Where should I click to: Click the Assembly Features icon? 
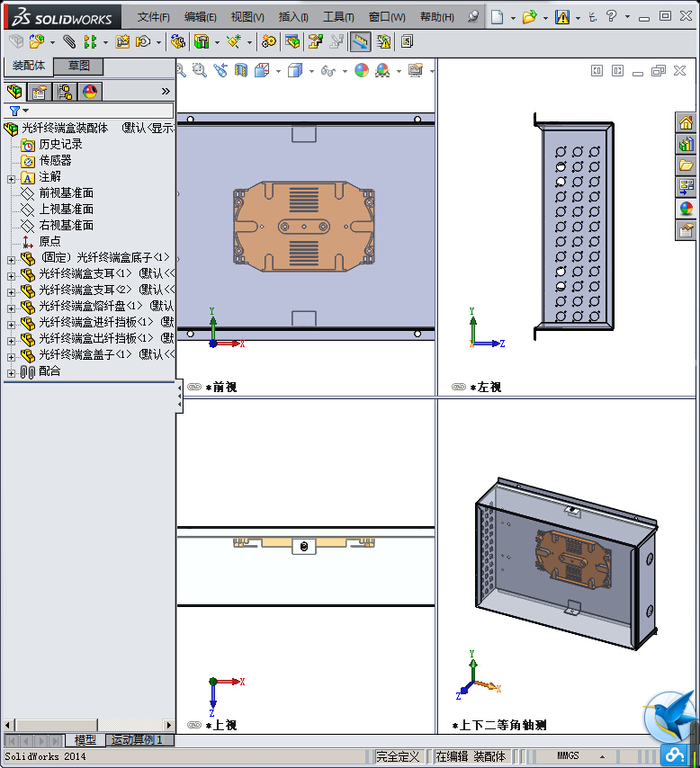point(202,41)
